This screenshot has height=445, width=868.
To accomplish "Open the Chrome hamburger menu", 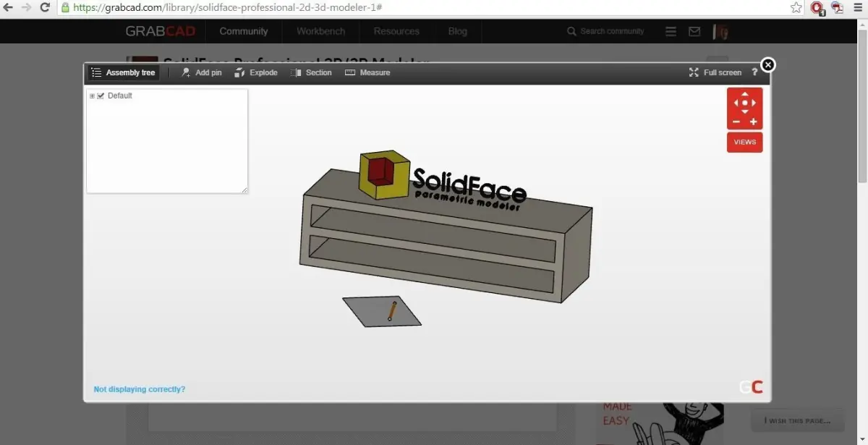I will (x=858, y=7).
